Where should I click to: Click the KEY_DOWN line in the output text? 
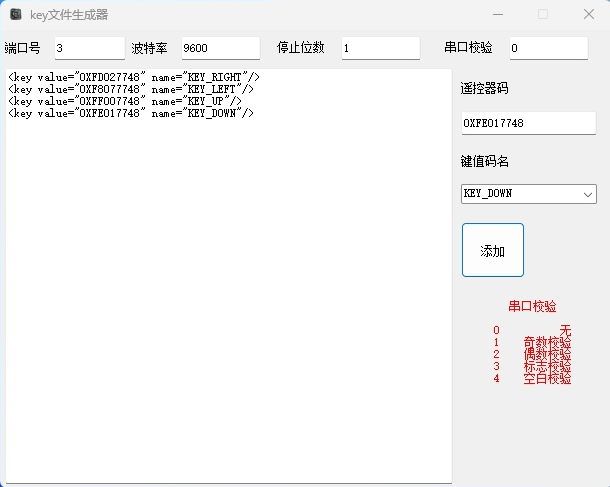click(x=130, y=114)
